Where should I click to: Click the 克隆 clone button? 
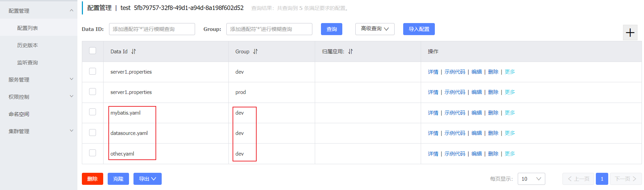click(x=118, y=179)
